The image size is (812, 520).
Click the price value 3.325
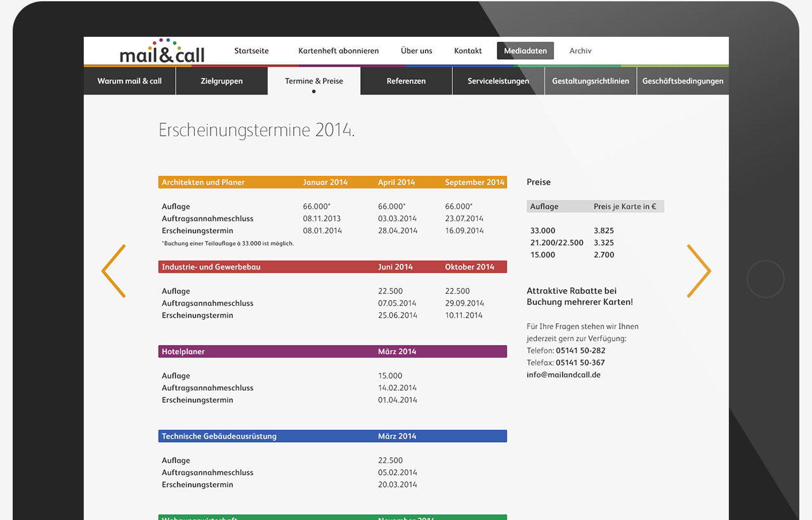coord(604,243)
